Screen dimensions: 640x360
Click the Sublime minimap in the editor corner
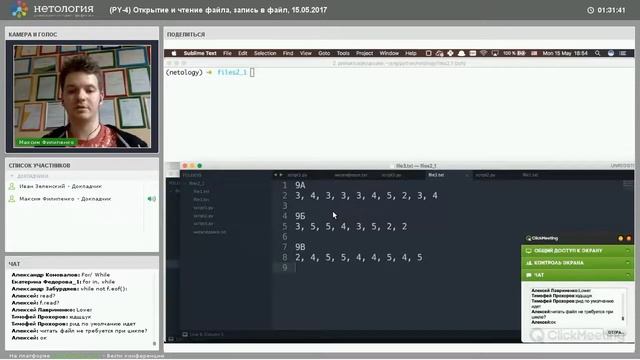[628, 184]
